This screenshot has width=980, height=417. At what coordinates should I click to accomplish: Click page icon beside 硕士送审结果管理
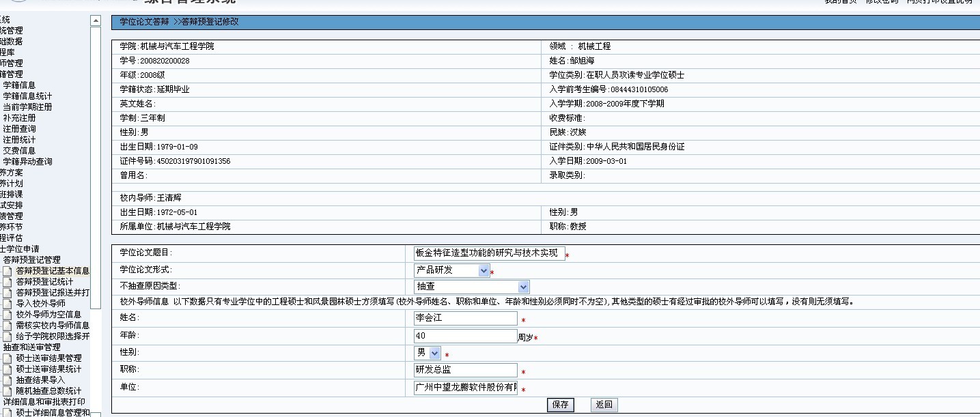[7, 358]
